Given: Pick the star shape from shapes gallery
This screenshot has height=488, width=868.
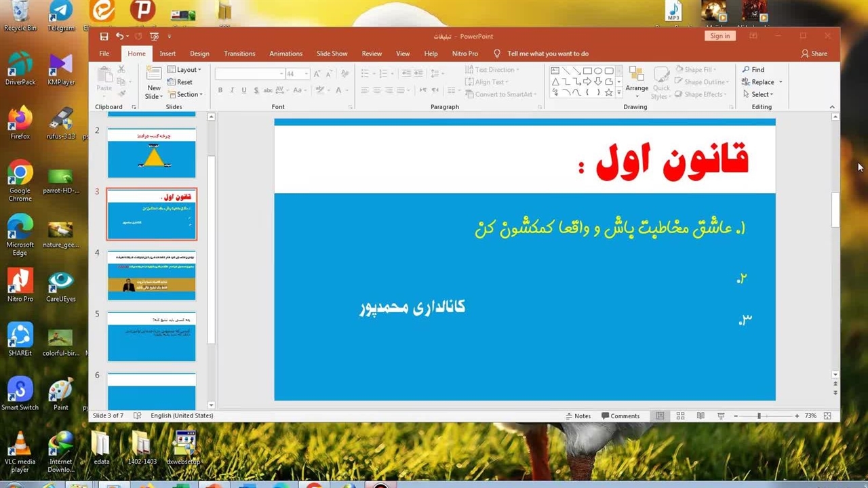Looking at the screenshot, I should [608, 93].
